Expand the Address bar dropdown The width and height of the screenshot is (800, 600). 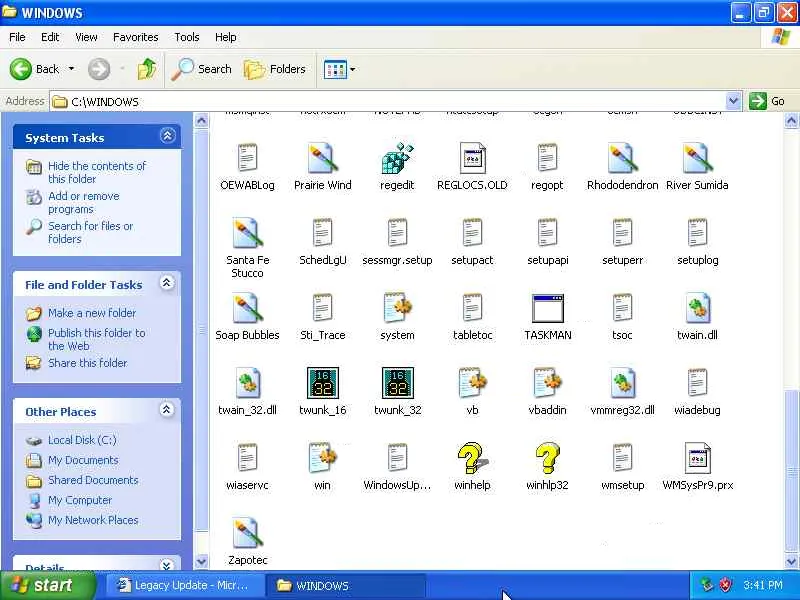coord(733,101)
